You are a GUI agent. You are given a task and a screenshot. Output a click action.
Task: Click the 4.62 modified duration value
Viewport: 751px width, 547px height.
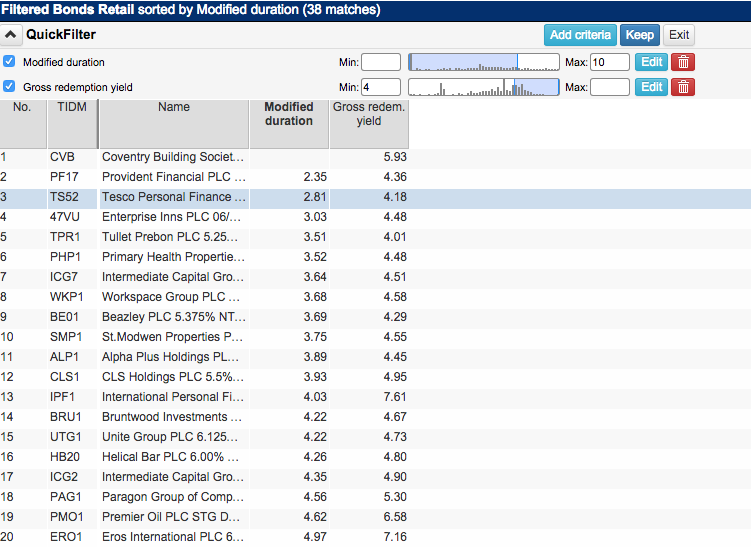(315, 517)
